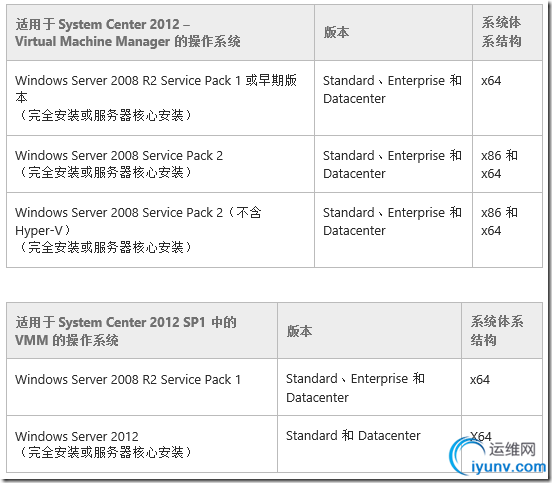
Task: Click the 系统体系结构 header in the second table
Action: tap(502, 331)
